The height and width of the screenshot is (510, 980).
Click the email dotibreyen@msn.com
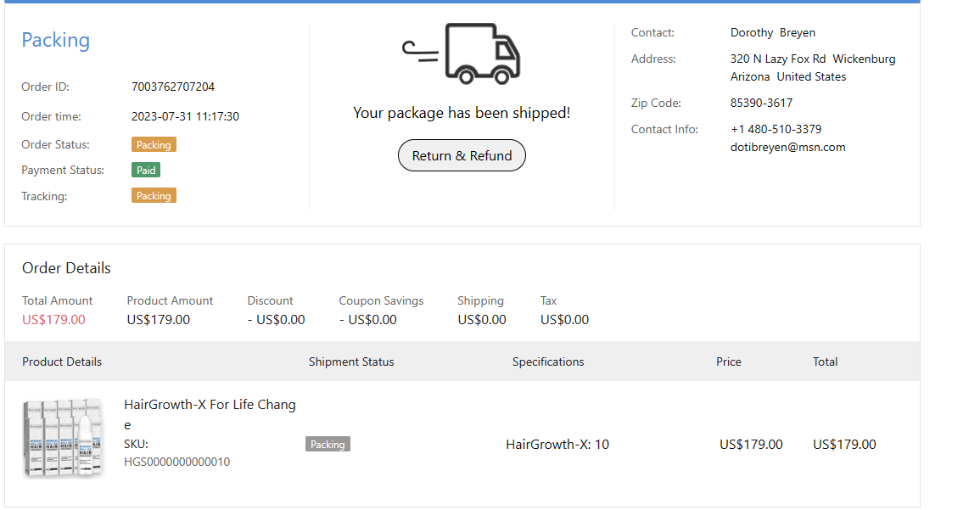click(x=787, y=147)
